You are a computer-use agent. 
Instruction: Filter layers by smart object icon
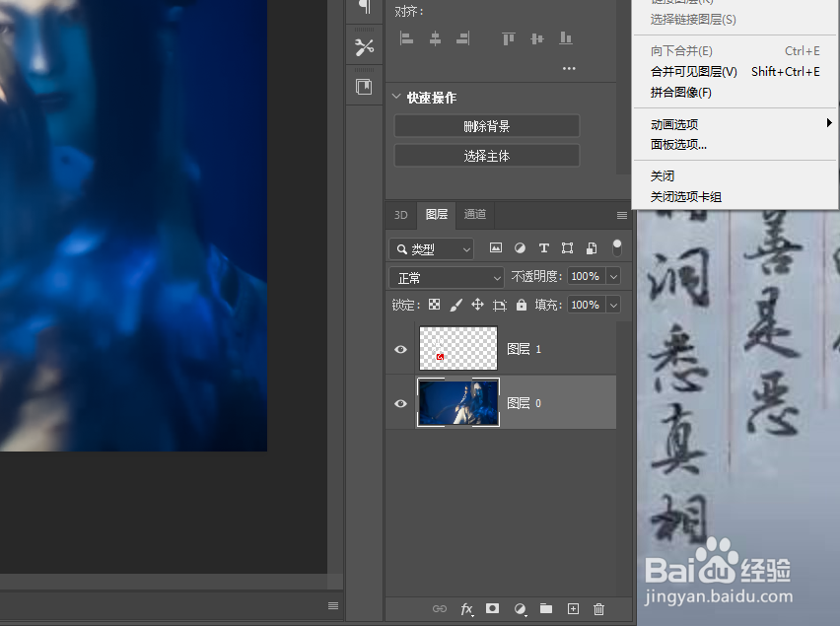pyautogui.click(x=592, y=248)
